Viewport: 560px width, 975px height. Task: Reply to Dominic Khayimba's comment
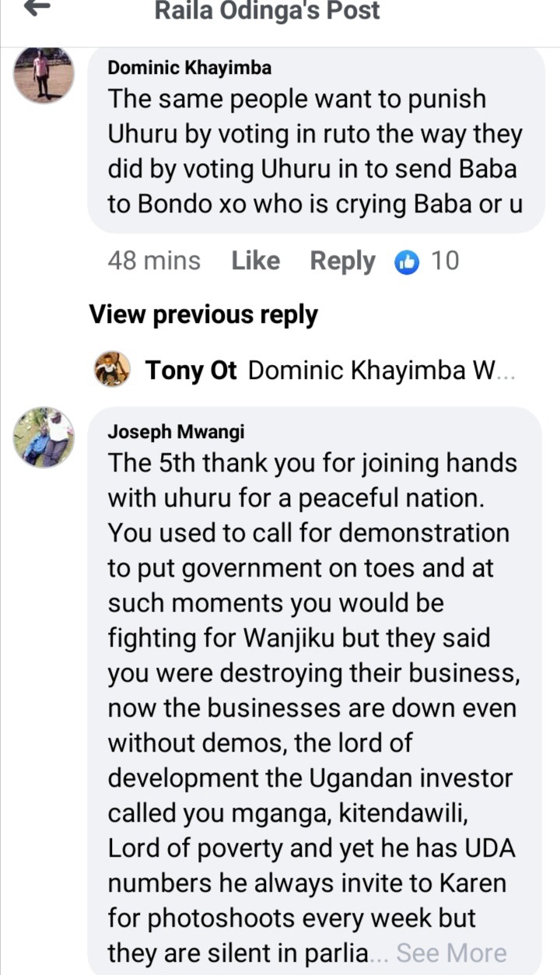click(x=342, y=261)
